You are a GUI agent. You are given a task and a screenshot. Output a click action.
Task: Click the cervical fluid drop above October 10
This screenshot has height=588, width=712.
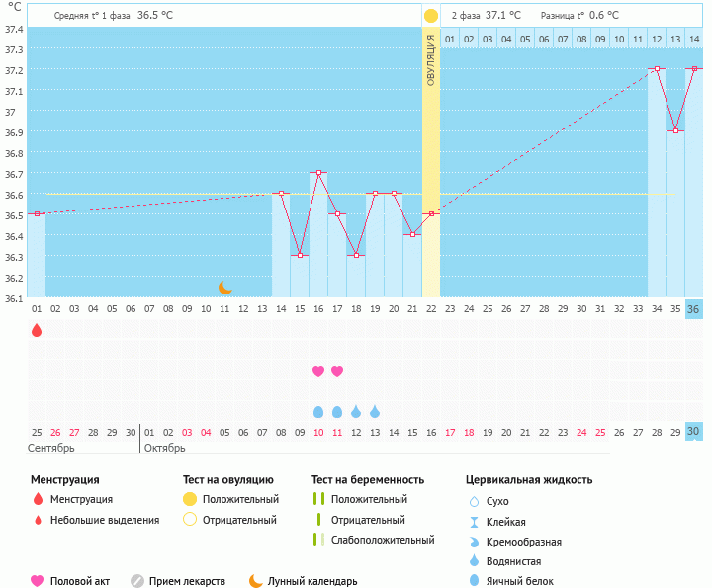[318, 412]
